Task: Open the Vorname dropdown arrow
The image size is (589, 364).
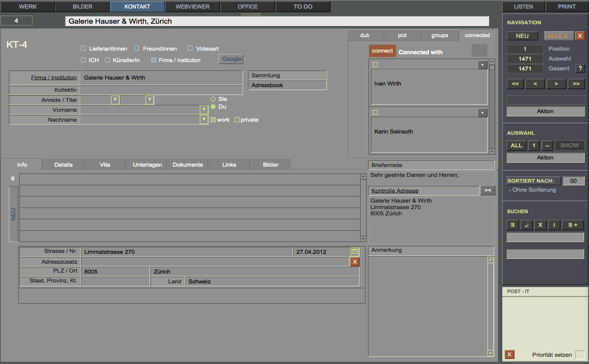Action: pyautogui.click(x=204, y=109)
